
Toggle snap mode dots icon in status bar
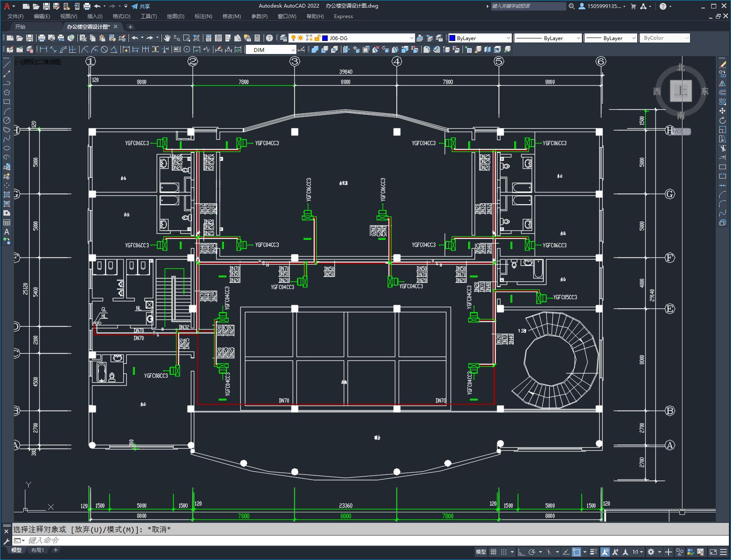pos(504,552)
